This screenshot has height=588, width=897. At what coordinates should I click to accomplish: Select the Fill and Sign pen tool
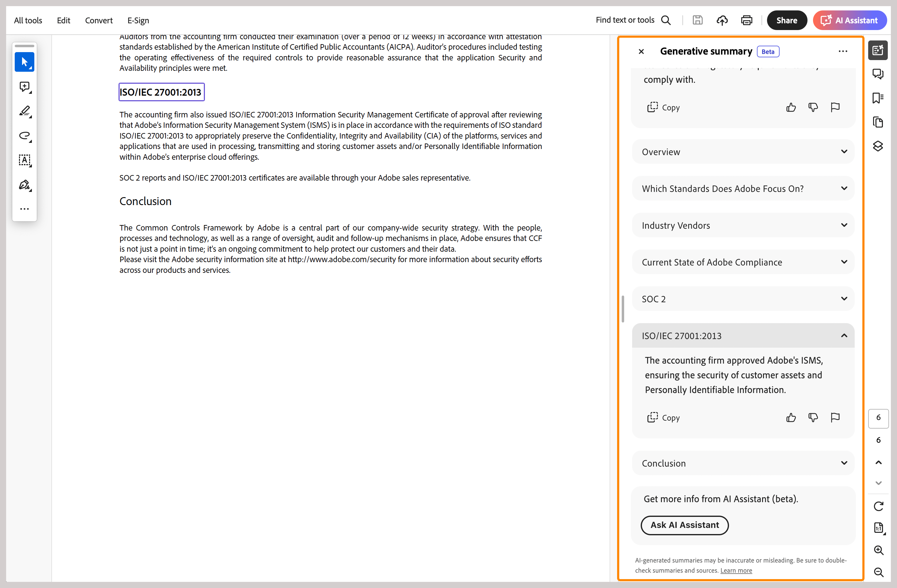point(25,185)
